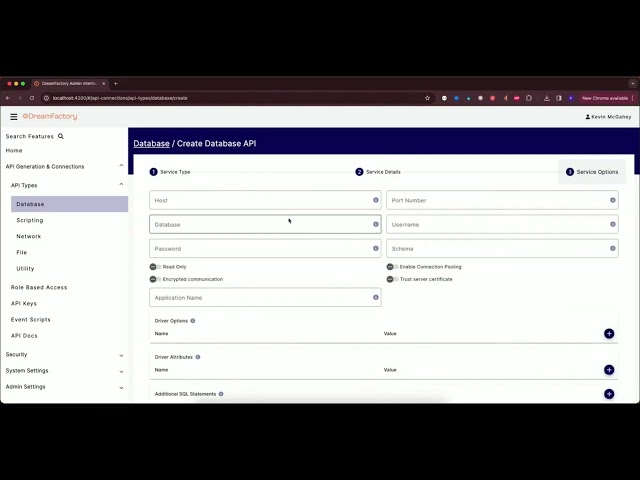The height and width of the screenshot is (480, 640).
Task: Click the browser address bar
Action: point(237,98)
